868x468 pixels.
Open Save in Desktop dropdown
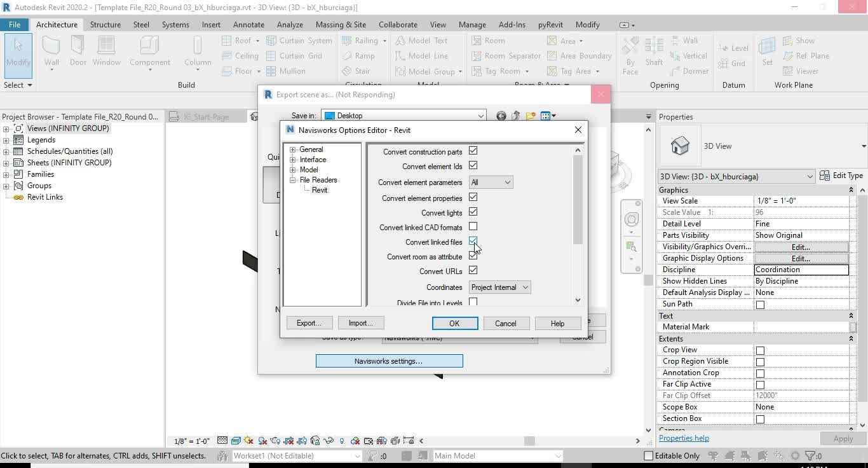coord(403,116)
